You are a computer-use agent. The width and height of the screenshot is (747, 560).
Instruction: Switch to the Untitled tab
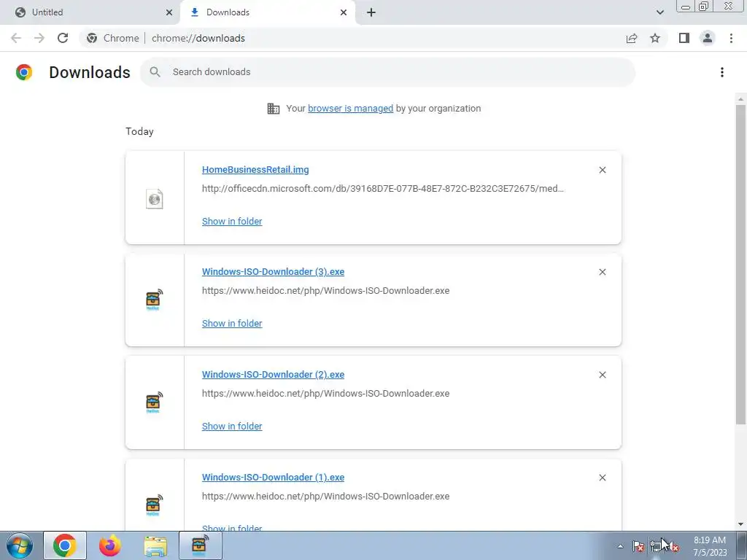[90, 12]
